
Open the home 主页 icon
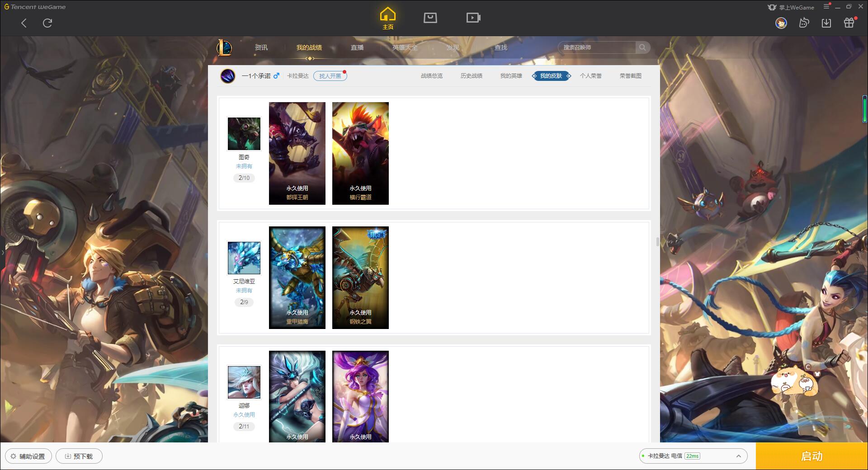pos(388,19)
